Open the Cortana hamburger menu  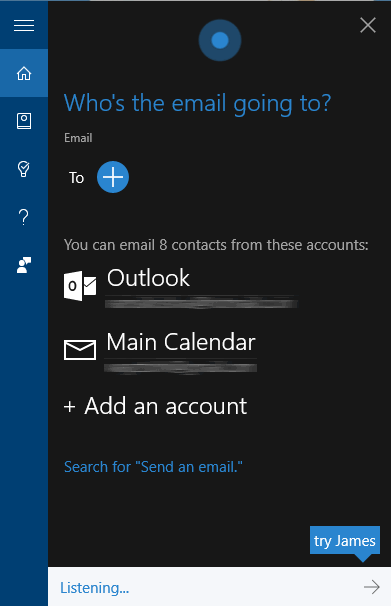point(24,25)
